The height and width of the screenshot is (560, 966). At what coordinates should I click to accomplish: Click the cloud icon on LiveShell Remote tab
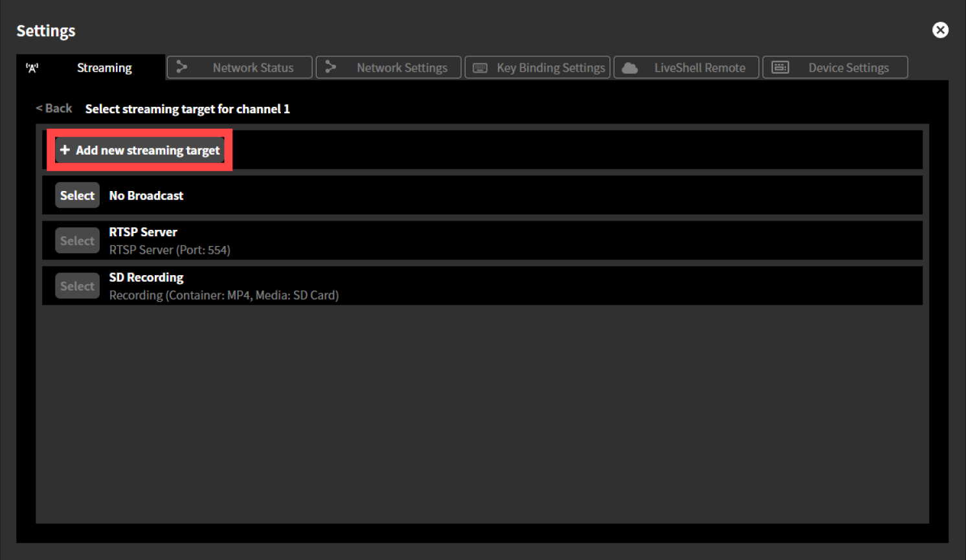click(x=629, y=67)
